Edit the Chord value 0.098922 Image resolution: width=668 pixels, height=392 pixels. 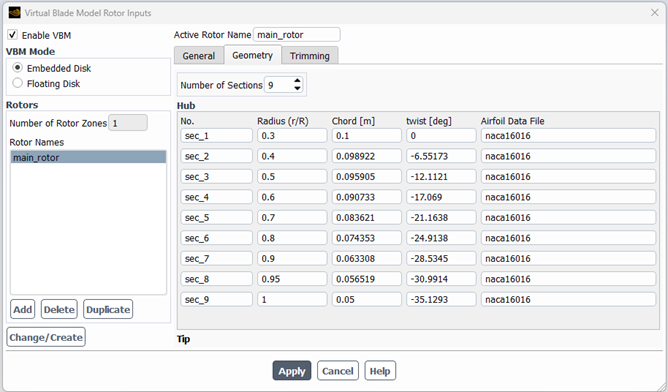366,156
